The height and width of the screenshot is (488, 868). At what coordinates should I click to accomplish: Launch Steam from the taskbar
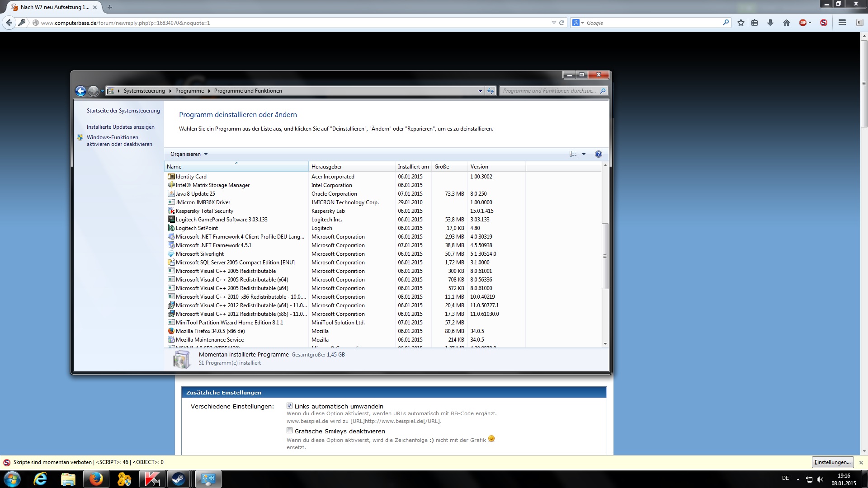178,479
